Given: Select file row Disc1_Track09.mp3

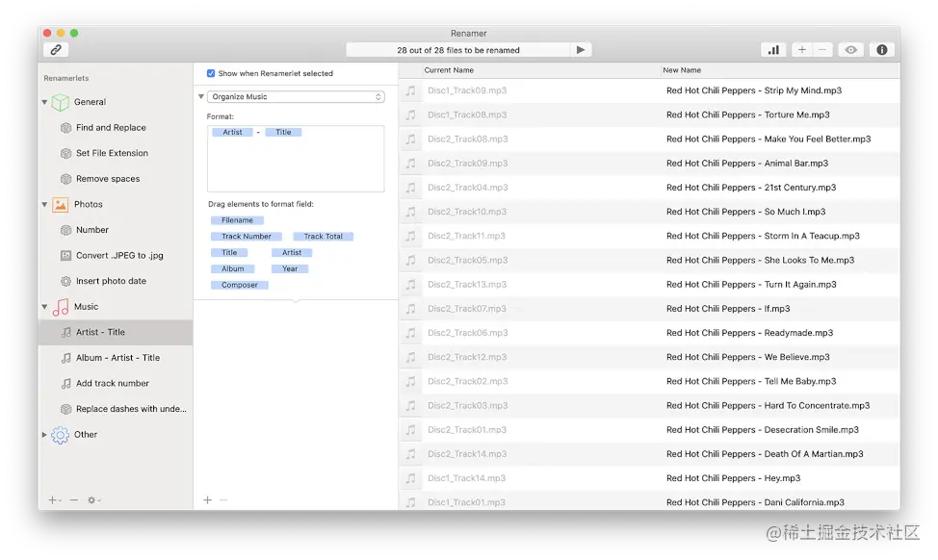Looking at the screenshot, I should [649, 90].
